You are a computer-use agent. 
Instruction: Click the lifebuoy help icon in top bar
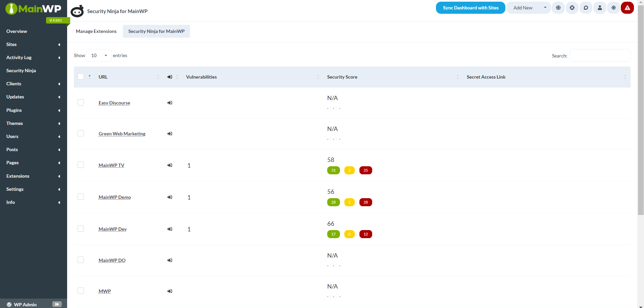[x=572, y=8]
